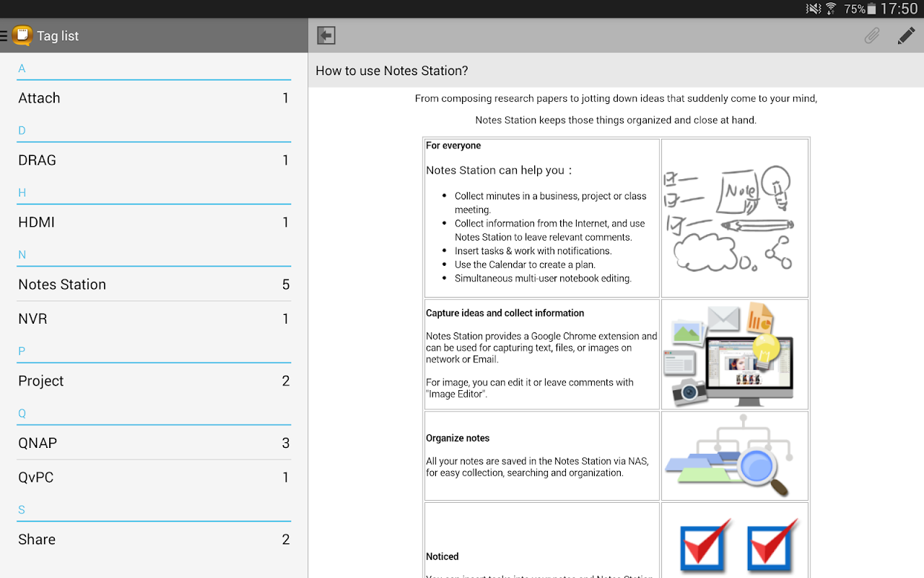The width and height of the screenshot is (924, 578).
Task: Tap the section letter 'N' header
Action: point(22,255)
